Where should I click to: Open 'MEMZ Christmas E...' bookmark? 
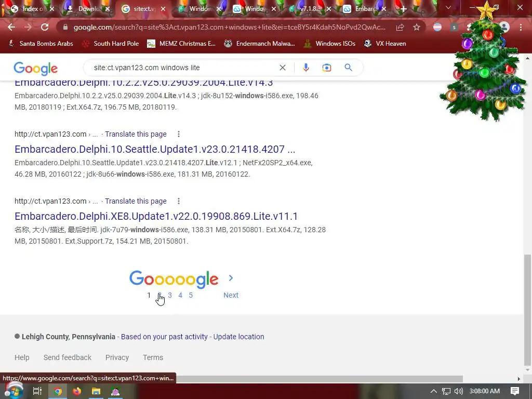[x=181, y=44]
